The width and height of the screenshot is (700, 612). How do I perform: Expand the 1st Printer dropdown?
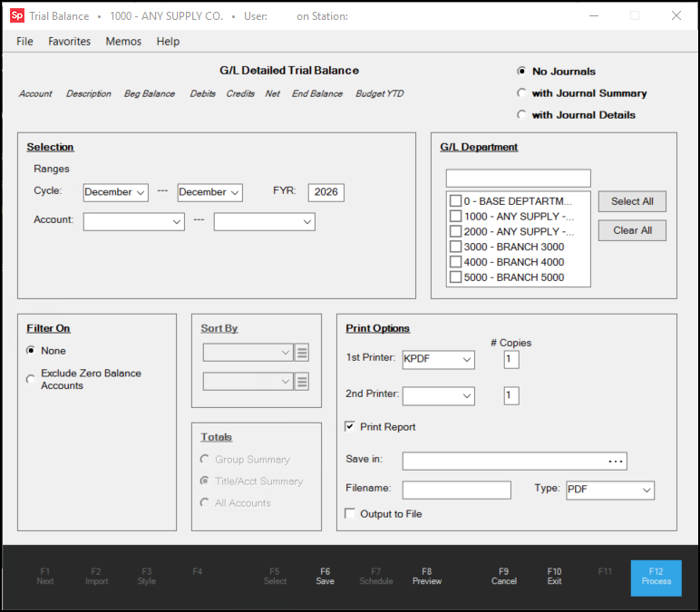(439, 360)
